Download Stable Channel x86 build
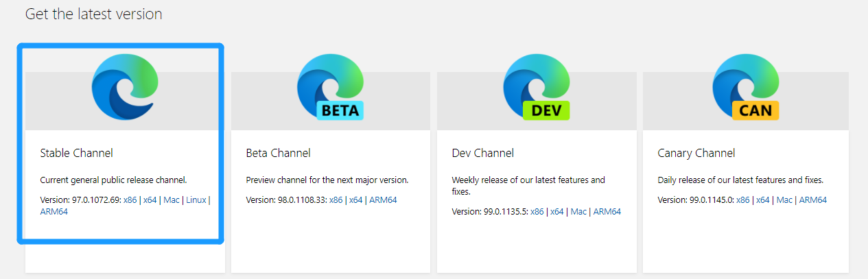This screenshot has height=279, width=868. click(x=130, y=200)
